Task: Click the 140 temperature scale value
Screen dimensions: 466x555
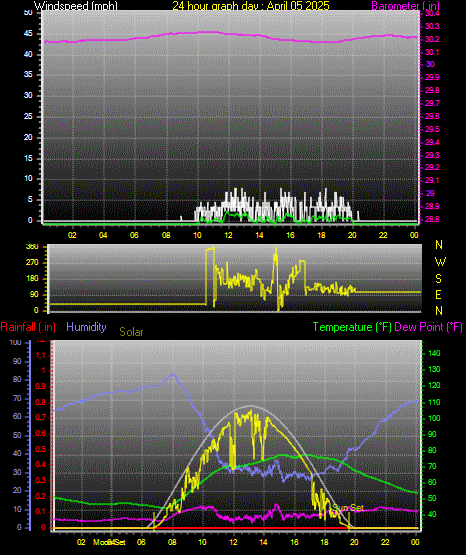Action: pyautogui.click(x=434, y=353)
